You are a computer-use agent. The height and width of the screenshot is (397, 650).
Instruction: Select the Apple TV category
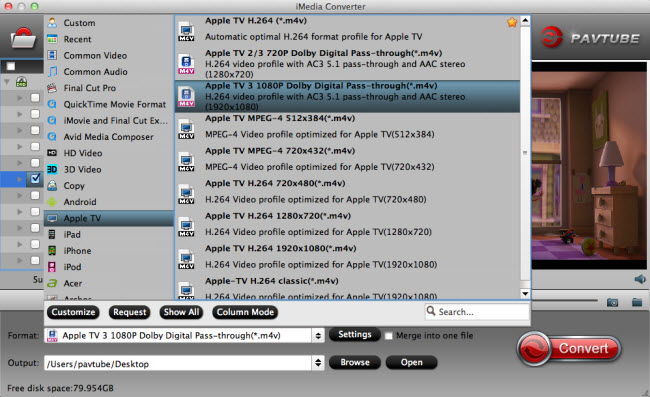[109, 218]
